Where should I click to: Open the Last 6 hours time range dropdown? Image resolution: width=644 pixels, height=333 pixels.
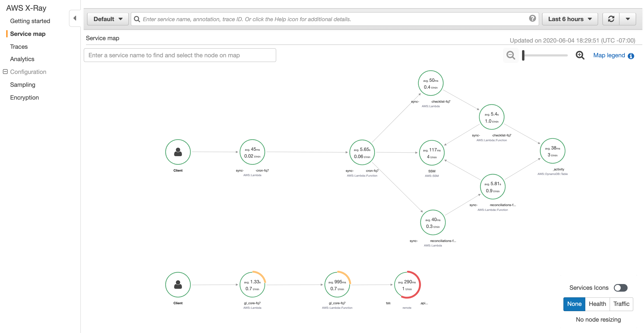click(570, 19)
